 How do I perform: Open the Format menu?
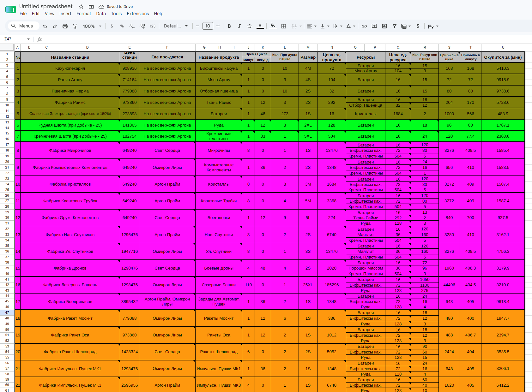click(x=84, y=14)
